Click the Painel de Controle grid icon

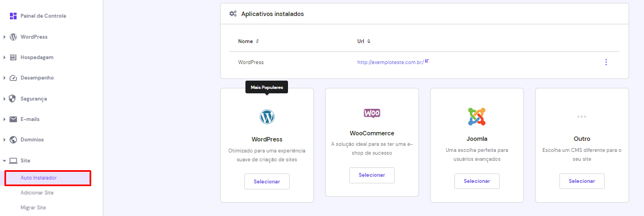pyautogui.click(x=13, y=16)
